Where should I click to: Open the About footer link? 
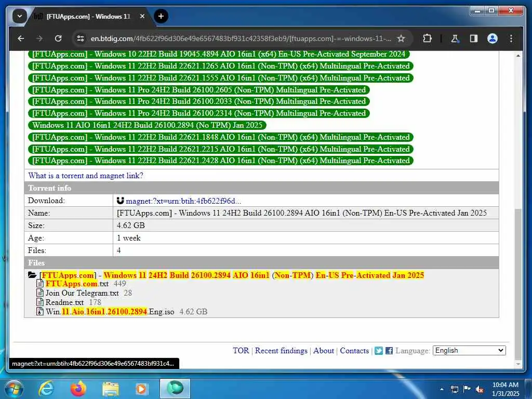(x=323, y=351)
